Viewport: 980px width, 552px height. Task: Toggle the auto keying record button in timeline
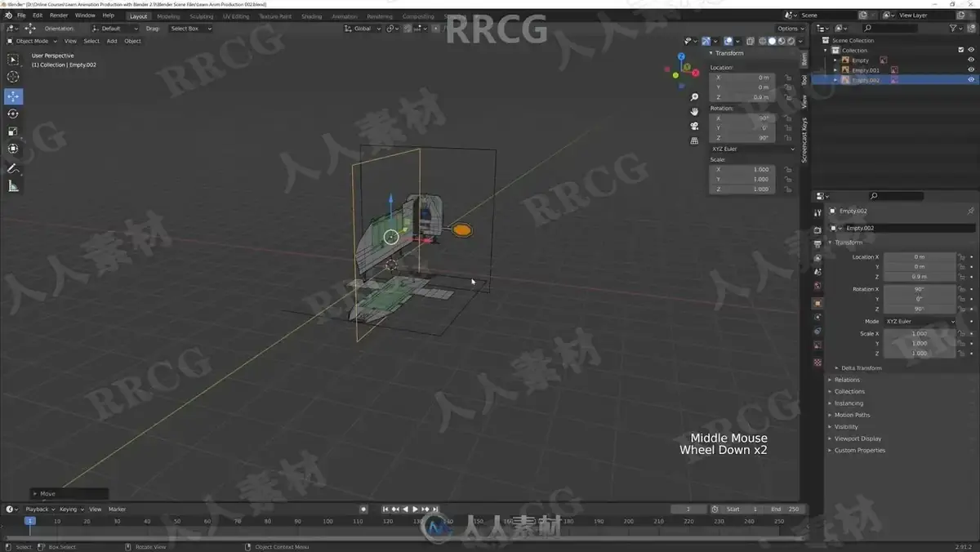click(x=363, y=509)
